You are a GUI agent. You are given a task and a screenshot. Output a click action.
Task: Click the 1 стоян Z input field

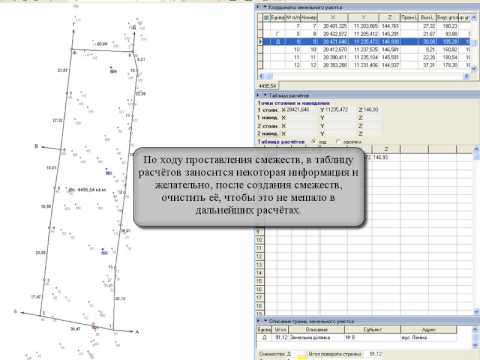372,110
